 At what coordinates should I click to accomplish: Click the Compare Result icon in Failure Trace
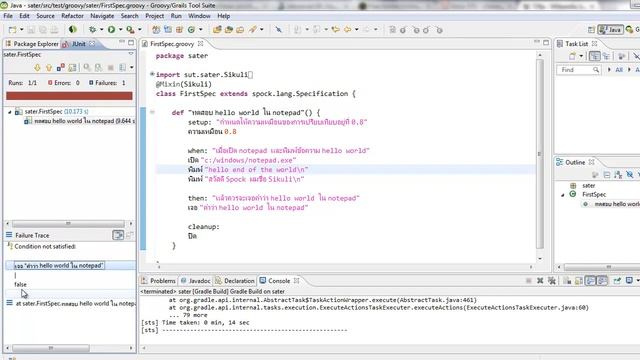pos(129,235)
